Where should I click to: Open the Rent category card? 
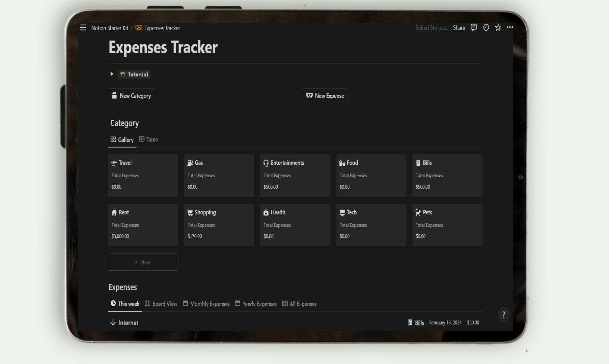point(143,225)
